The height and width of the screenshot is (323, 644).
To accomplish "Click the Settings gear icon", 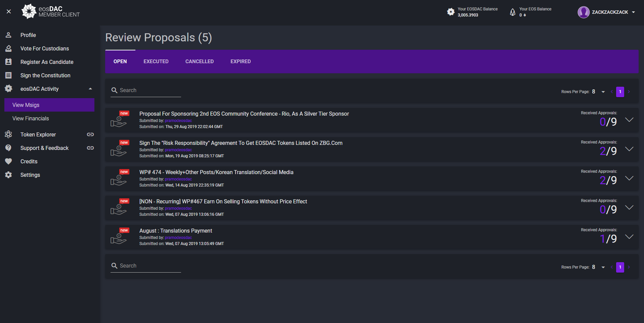I will 8,175.
